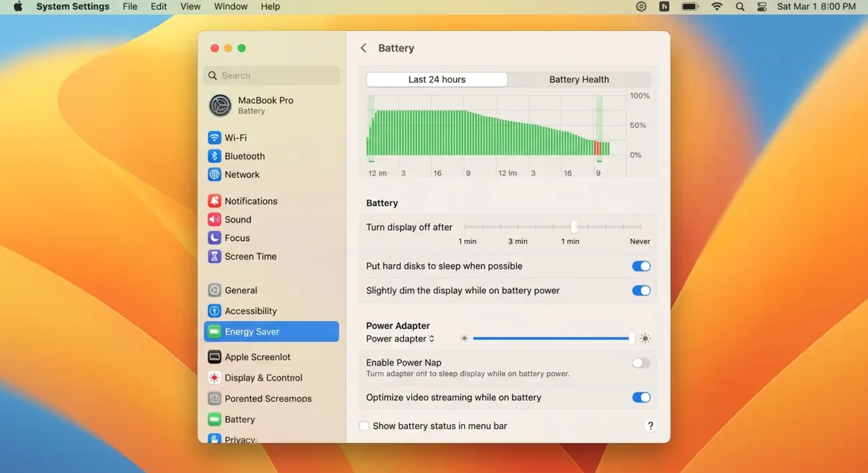Click the Energy Saver battery icon
This screenshot has height=473, width=868.
click(x=214, y=332)
